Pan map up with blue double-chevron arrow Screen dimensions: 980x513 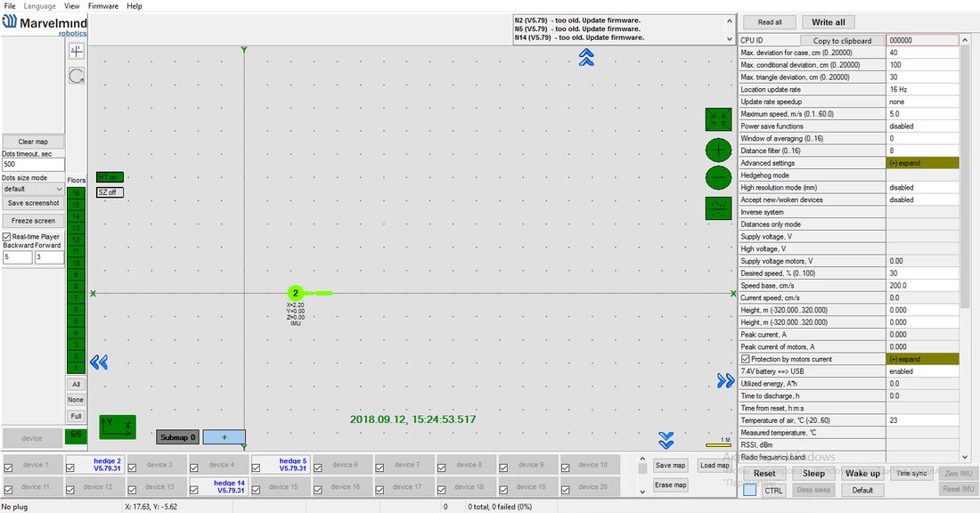[x=586, y=58]
